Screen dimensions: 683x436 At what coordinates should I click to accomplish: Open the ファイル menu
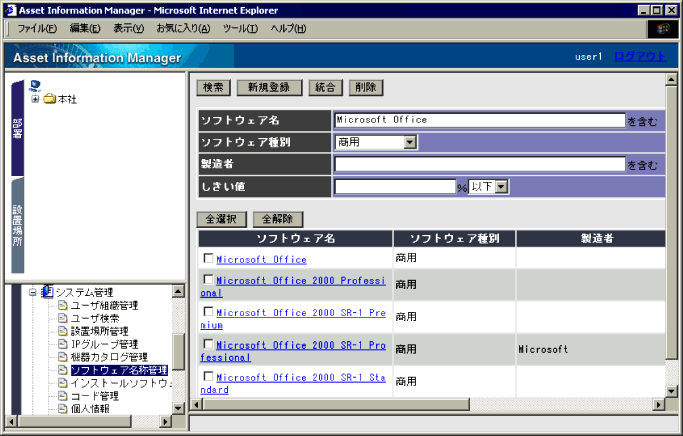[37, 29]
